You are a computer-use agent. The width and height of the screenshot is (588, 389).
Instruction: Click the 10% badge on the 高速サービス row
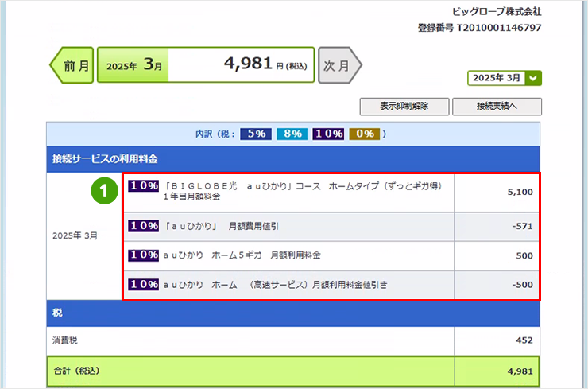tap(144, 284)
